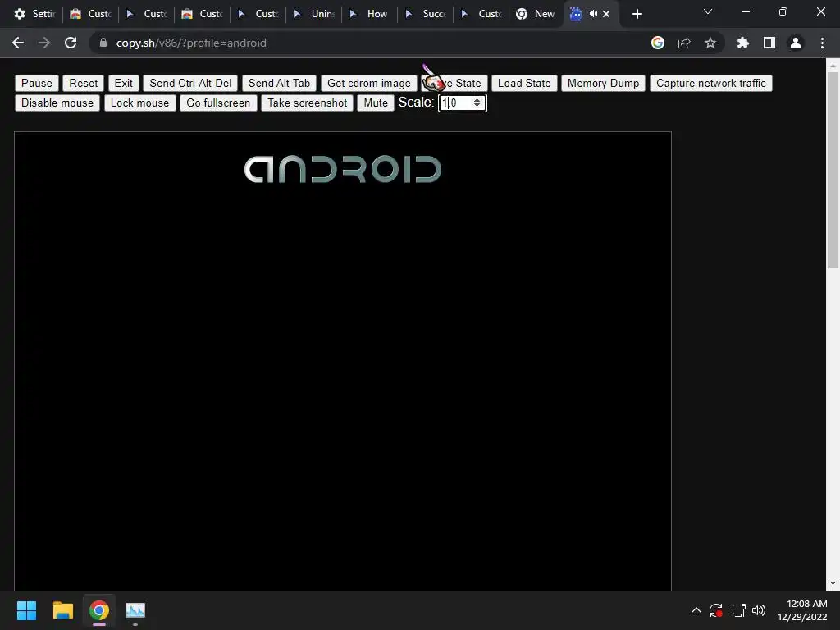Switch to the New tab
840x630 pixels.
[536, 14]
